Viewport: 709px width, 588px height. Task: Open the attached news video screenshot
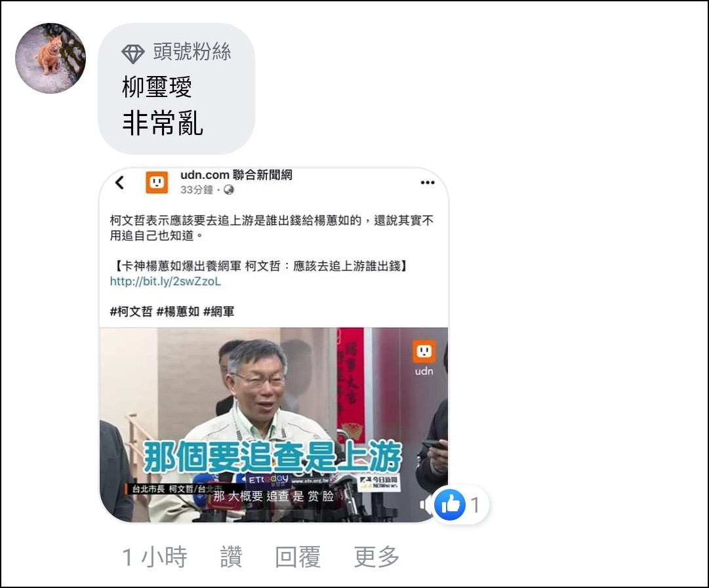(x=273, y=425)
